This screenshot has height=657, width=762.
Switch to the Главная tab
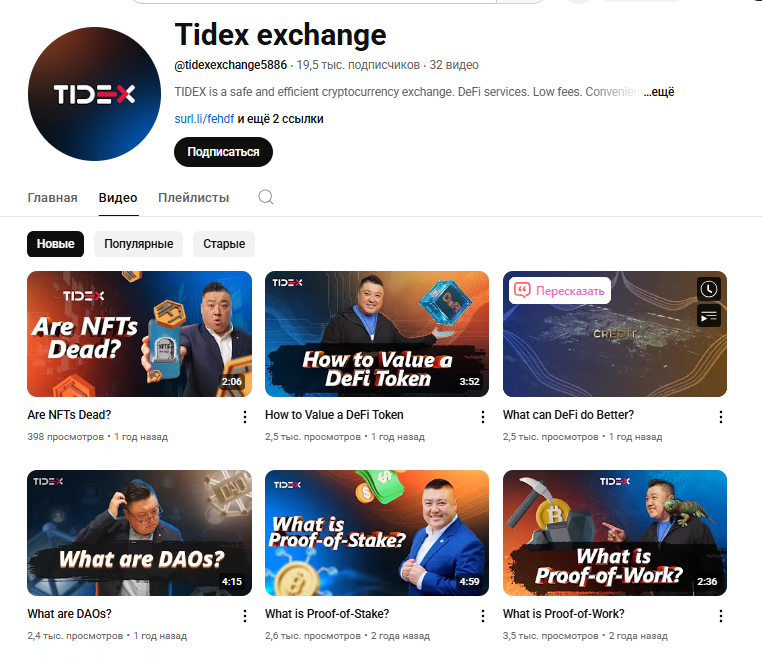pos(52,198)
